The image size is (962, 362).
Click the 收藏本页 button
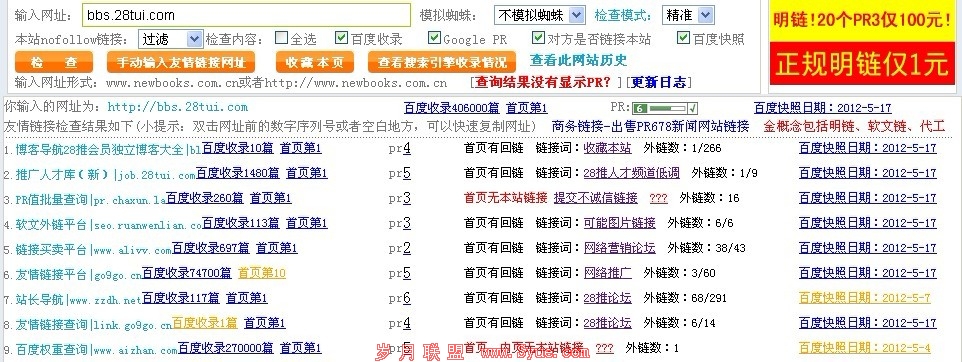315,62
